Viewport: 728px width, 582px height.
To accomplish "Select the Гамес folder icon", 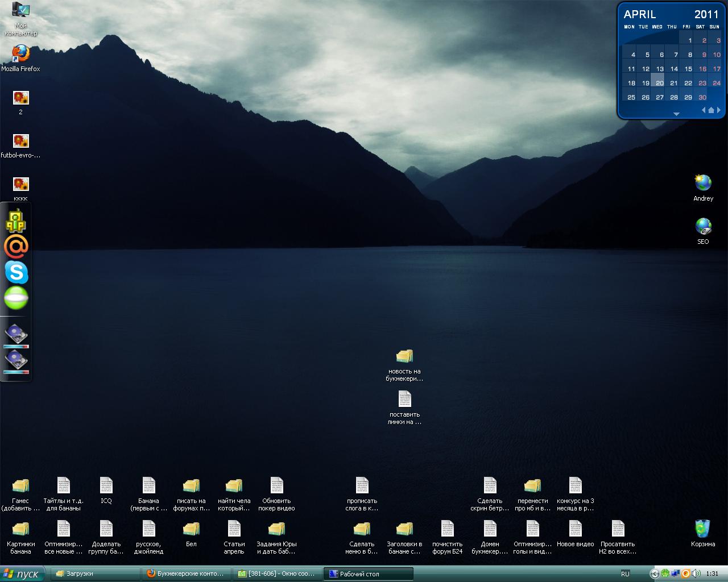I will (21, 485).
